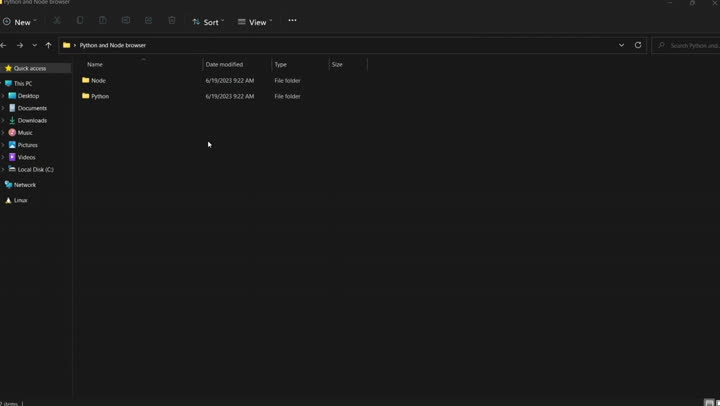Go up one level with Up arrow
Image resolution: width=720 pixels, height=406 pixels.
(x=48, y=45)
